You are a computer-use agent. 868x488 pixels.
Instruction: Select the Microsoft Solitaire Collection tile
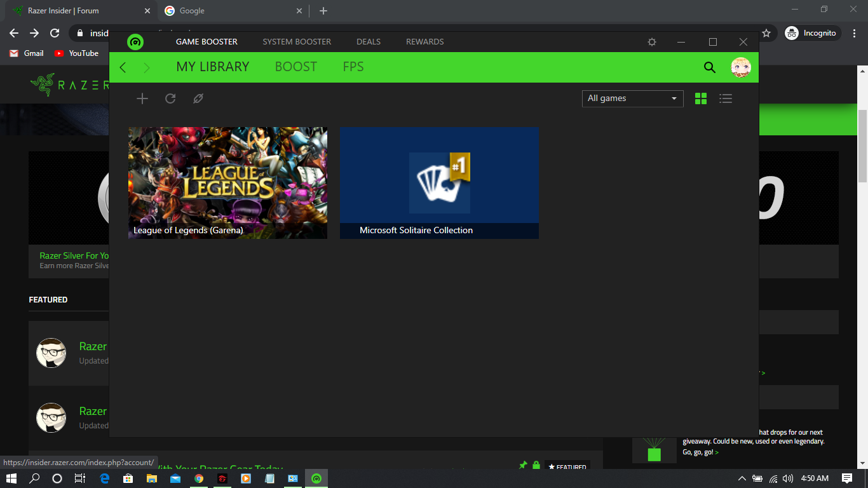pos(439,183)
